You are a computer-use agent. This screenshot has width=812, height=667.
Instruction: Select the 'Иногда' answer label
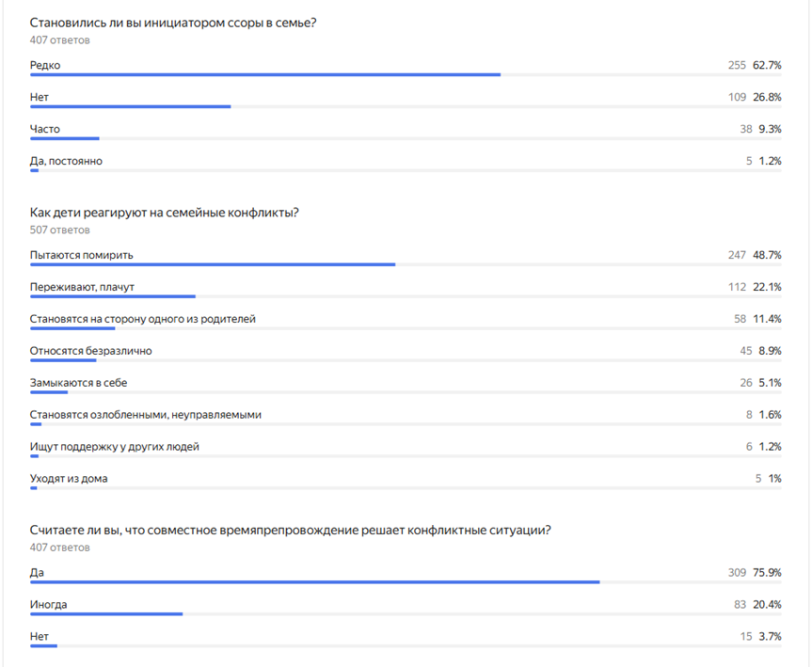48,605
